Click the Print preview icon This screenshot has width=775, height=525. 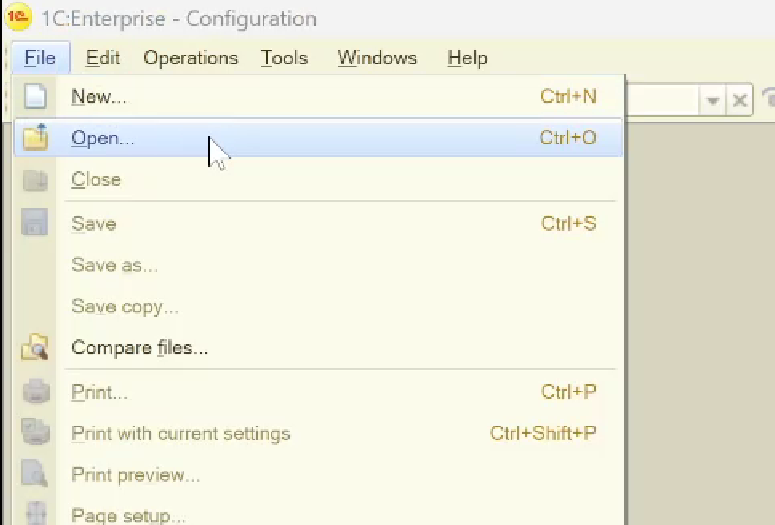click(35, 475)
